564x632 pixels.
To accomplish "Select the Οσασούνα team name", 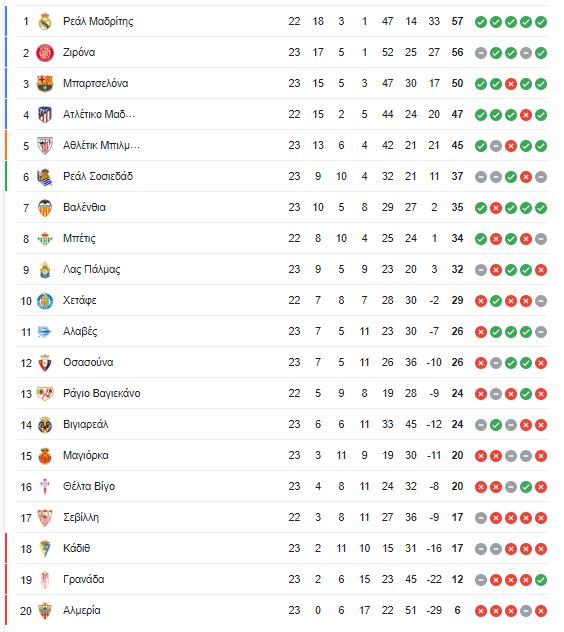I will click(88, 362).
